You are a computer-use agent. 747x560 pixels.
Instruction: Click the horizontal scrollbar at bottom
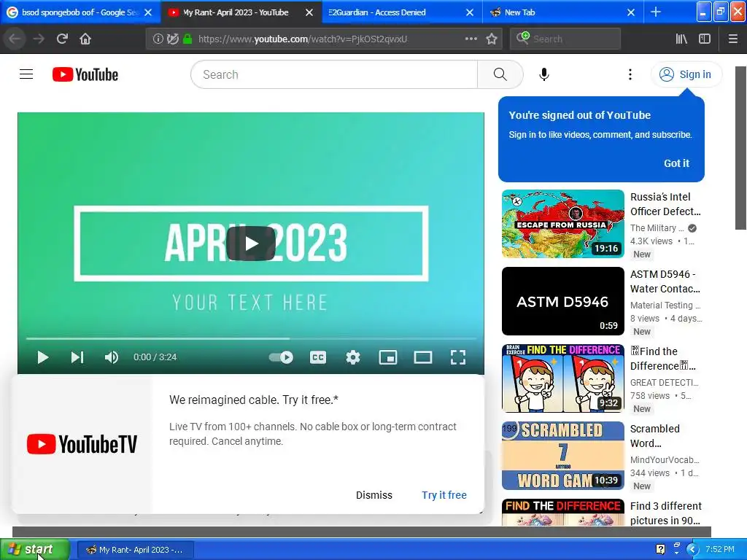click(362, 532)
